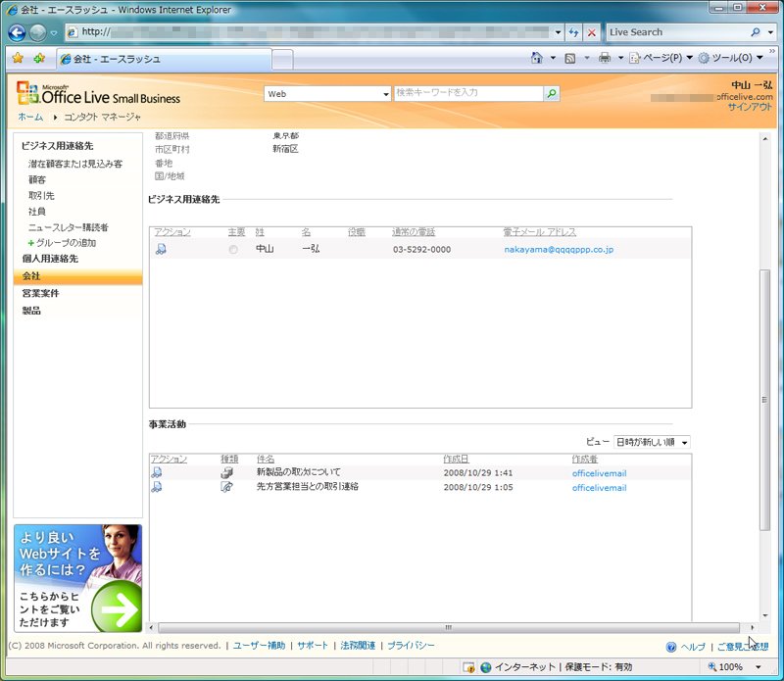Screen dimensions: 784x681
Task: Open the 日時が新しい順 view dropdown
Action: 652,442
